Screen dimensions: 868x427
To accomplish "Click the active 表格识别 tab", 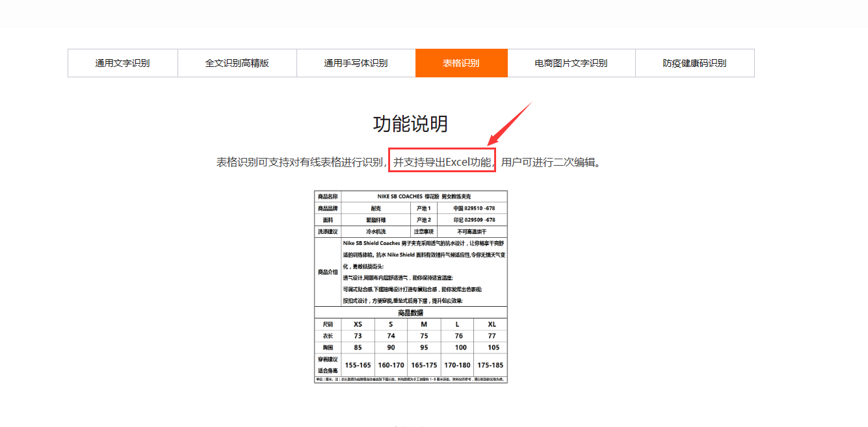I will coord(462,63).
